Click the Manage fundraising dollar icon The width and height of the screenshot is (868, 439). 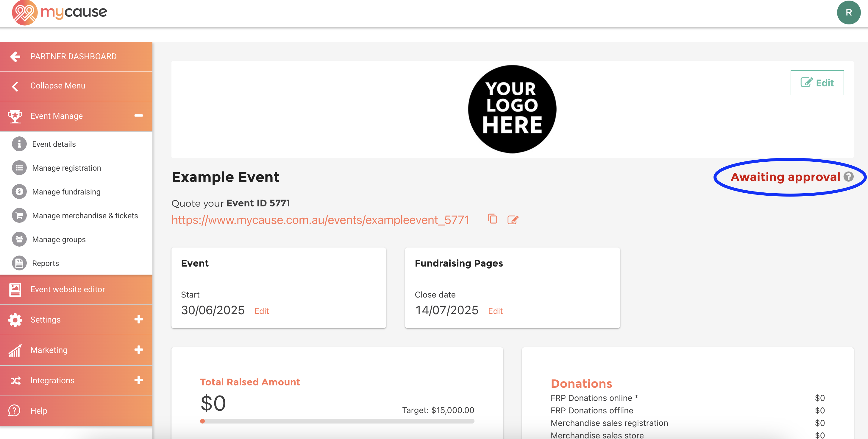click(x=19, y=192)
